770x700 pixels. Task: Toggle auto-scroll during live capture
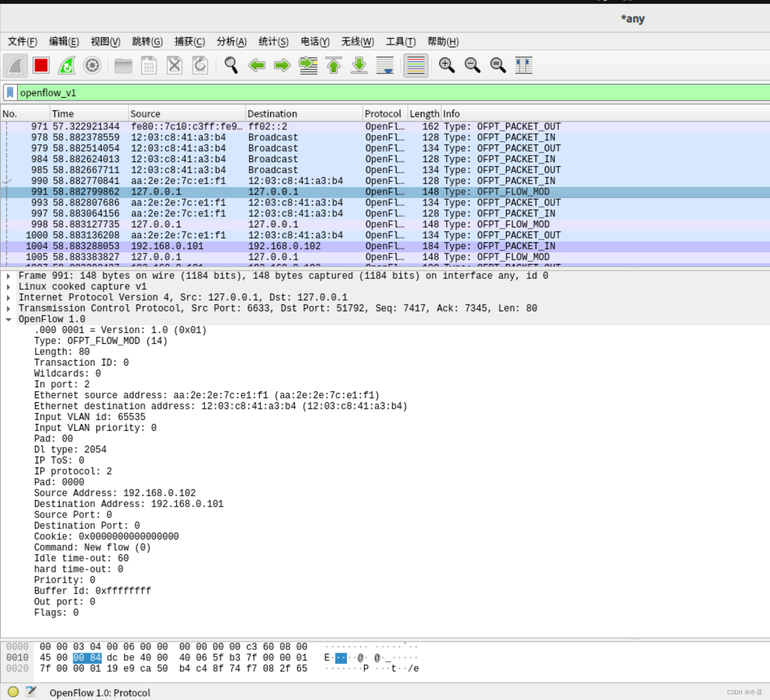click(385, 65)
